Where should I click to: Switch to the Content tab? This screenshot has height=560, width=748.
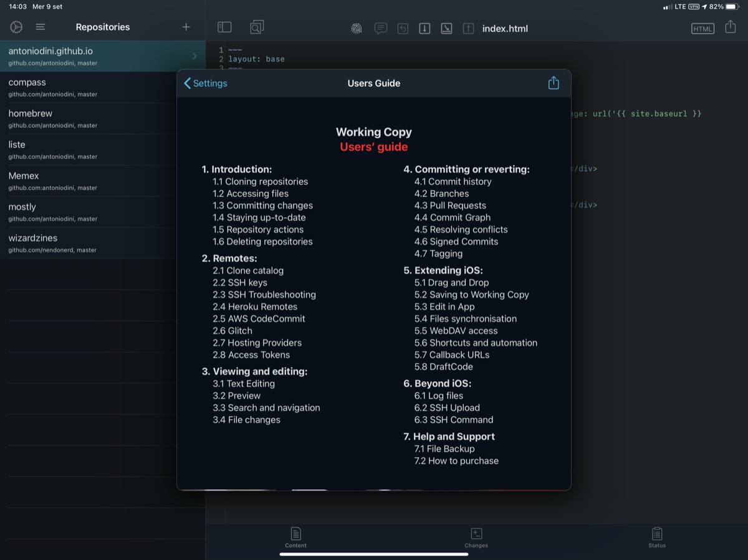[x=295, y=537]
